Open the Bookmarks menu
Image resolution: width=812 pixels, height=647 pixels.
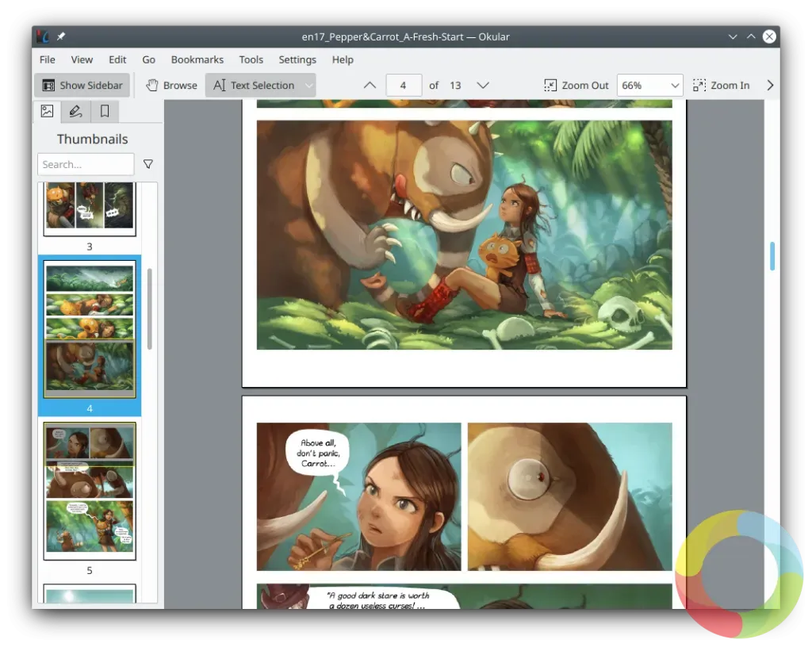[197, 59]
